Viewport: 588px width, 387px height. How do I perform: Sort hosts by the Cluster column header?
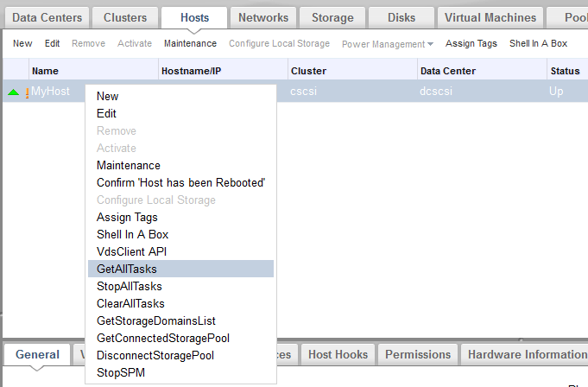pyautogui.click(x=308, y=71)
